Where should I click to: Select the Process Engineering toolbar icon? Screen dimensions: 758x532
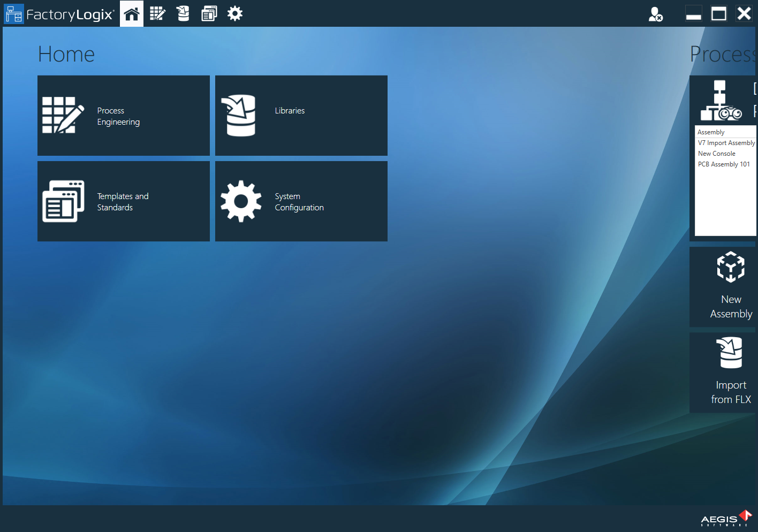click(x=157, y=13)
